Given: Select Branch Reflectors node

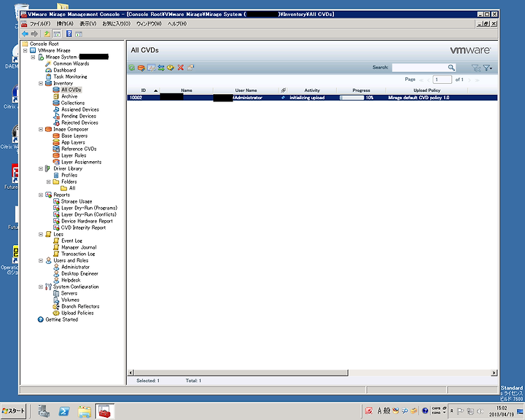Looking at the screenshot, I should tap(80, 306).
